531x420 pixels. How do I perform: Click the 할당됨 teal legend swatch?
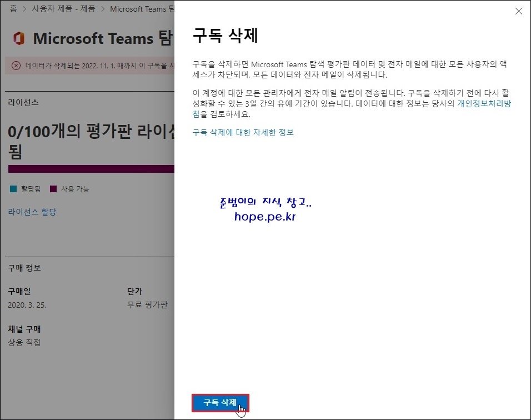(13, 189)
